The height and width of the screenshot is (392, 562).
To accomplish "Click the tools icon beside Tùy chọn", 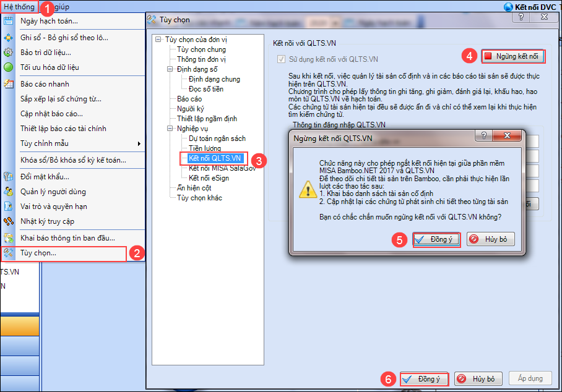I will click(x=8, y=253).
